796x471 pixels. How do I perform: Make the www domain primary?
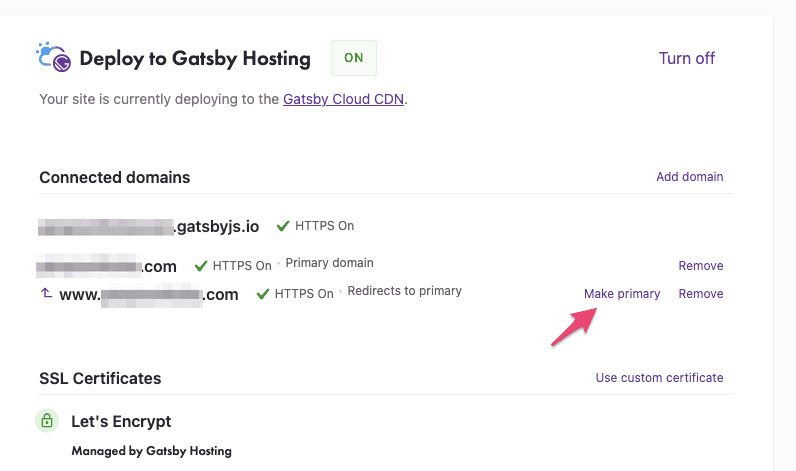pos(622,294)
